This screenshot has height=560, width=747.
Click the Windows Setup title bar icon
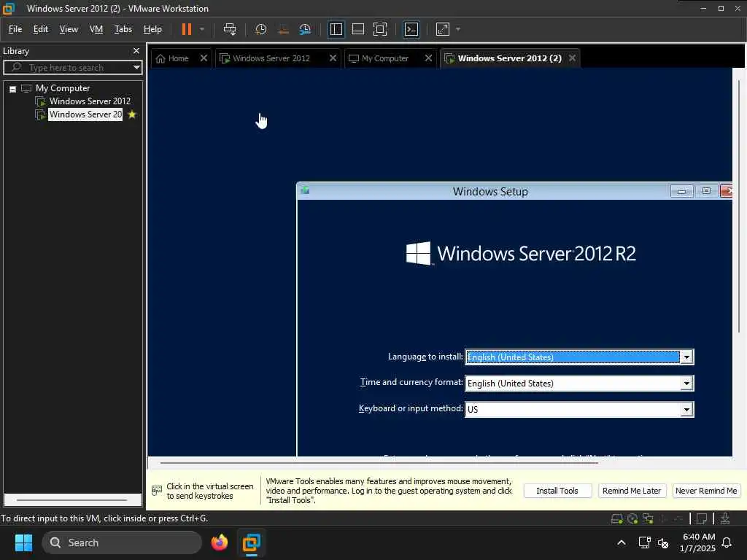tap(305, 190)
